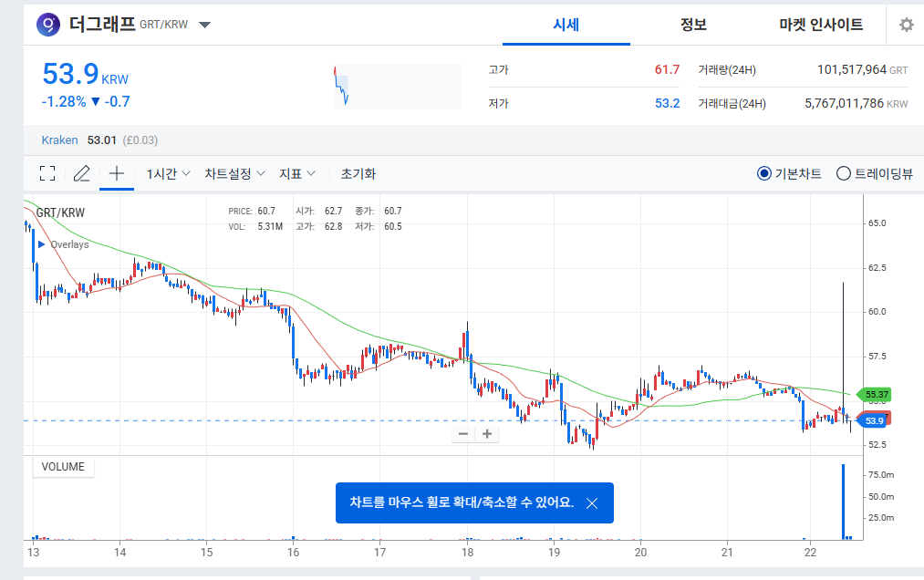Select the crosshair cursor tool
Image resolution: width=924 pixels, height=580 pixels.
117,173
